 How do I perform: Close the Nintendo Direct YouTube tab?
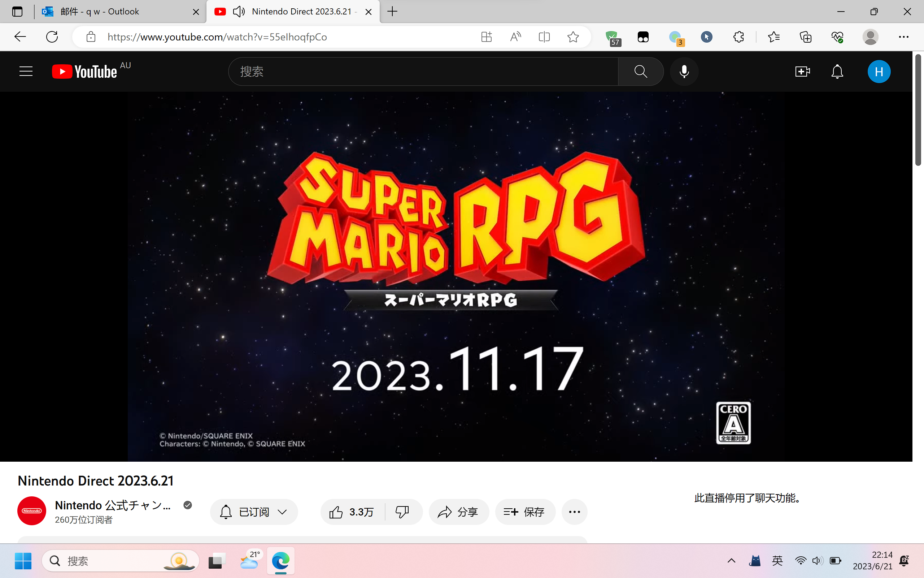pos(369,12)
